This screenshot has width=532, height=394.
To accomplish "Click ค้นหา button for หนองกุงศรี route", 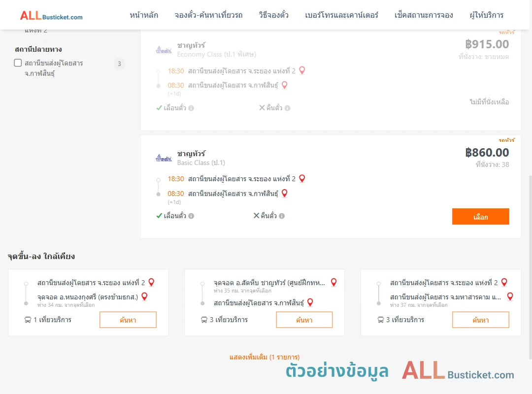I will point(128,320).
